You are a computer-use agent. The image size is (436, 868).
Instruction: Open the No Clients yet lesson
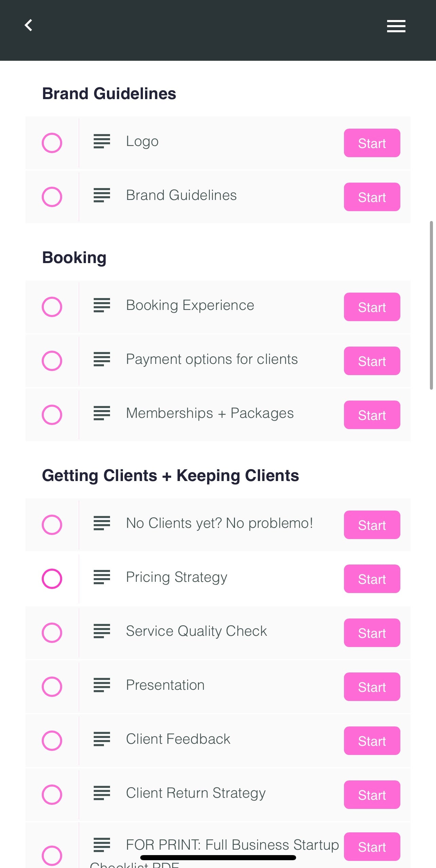pyautogui.click(x=219, y=523)
